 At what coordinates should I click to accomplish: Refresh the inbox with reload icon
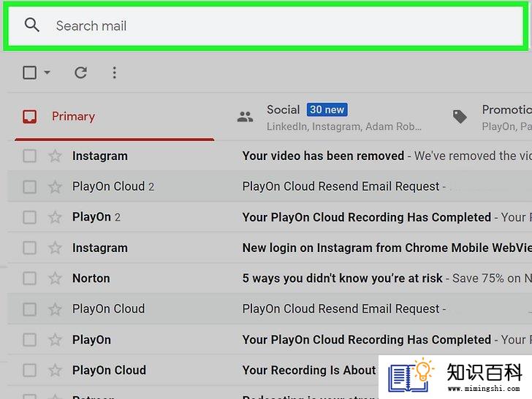(x=80, y=72)
